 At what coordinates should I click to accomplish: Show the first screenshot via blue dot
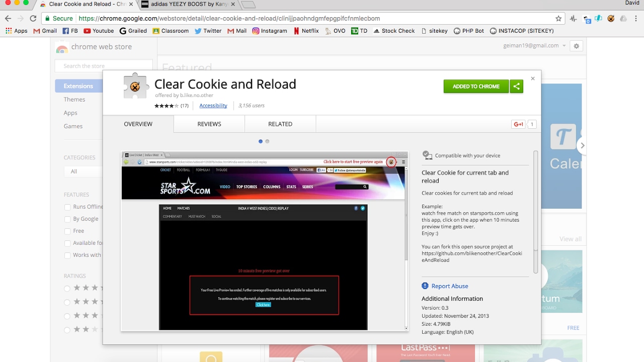pyautogui.click(x=261, y=141)
